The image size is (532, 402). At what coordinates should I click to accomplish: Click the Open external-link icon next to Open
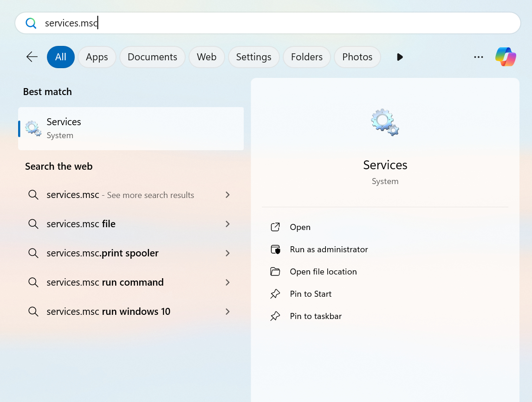(275, 227)
